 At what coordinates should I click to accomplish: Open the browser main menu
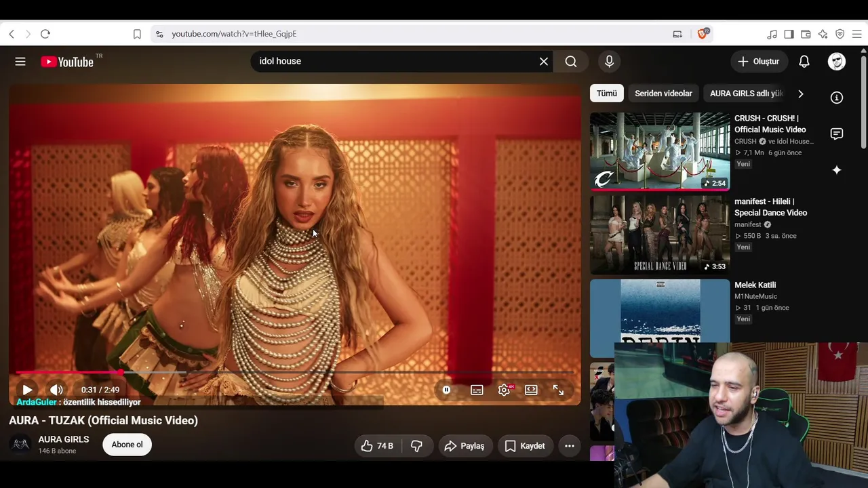pos(856,34)
